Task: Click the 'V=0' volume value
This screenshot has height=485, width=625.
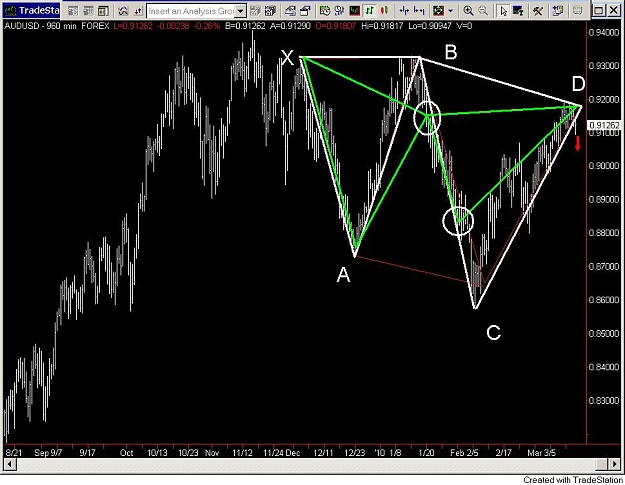Action: tap(463, 26)
